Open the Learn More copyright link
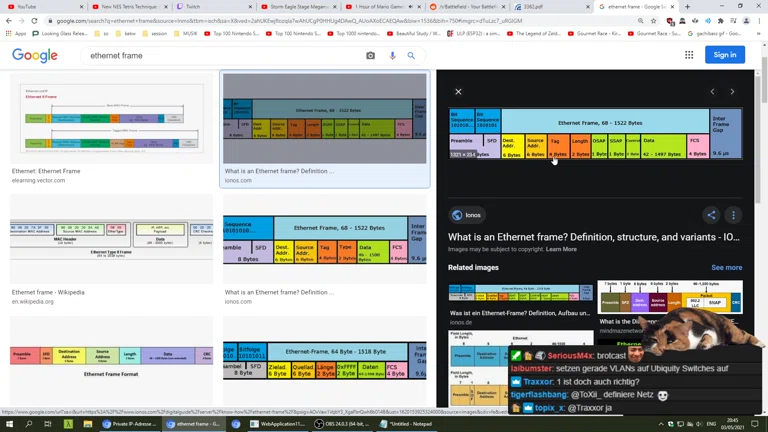 (561, 249)
